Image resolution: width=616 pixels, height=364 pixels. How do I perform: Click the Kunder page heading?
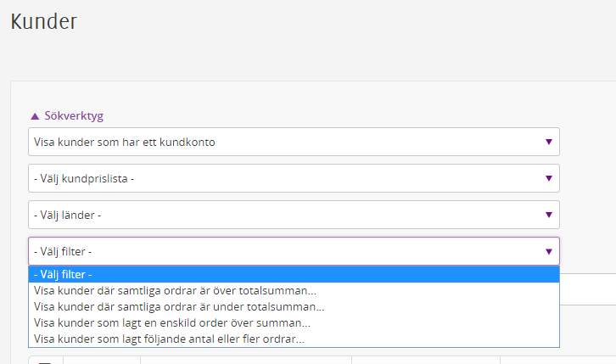[43, 21]
